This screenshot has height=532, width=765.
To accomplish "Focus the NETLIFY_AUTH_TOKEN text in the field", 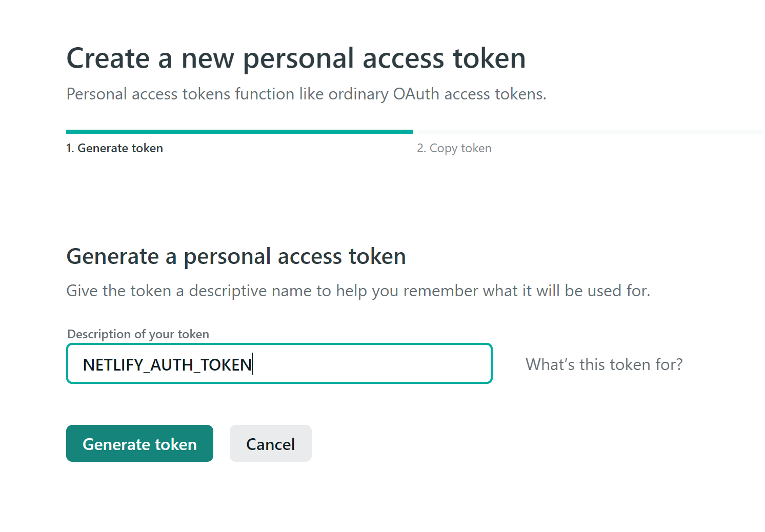I will pos(167,364).
